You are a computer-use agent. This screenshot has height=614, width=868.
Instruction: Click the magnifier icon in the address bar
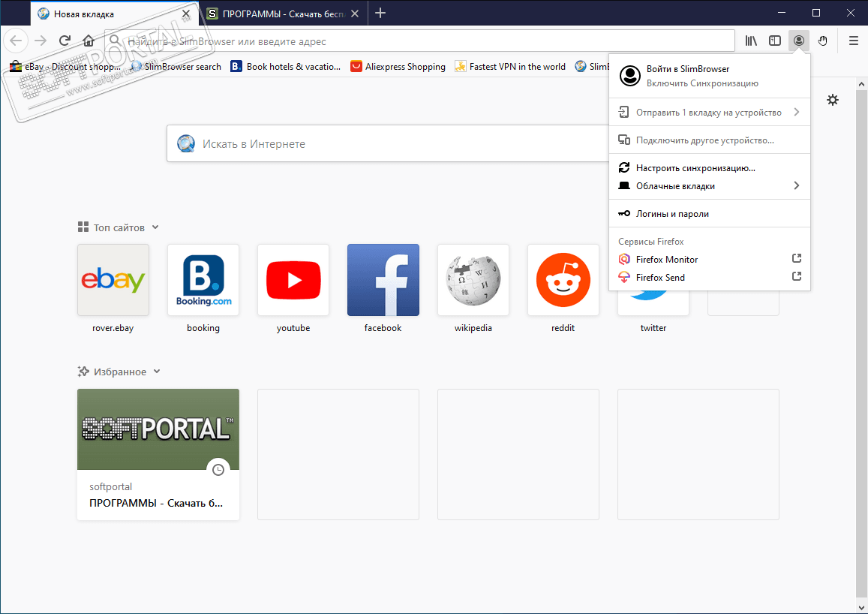[115, 41]
